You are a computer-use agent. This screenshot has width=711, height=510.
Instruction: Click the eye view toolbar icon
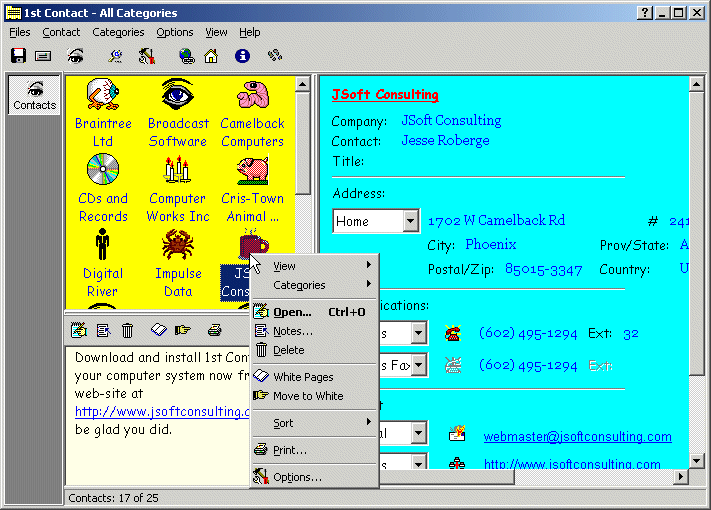coord(75,56)
